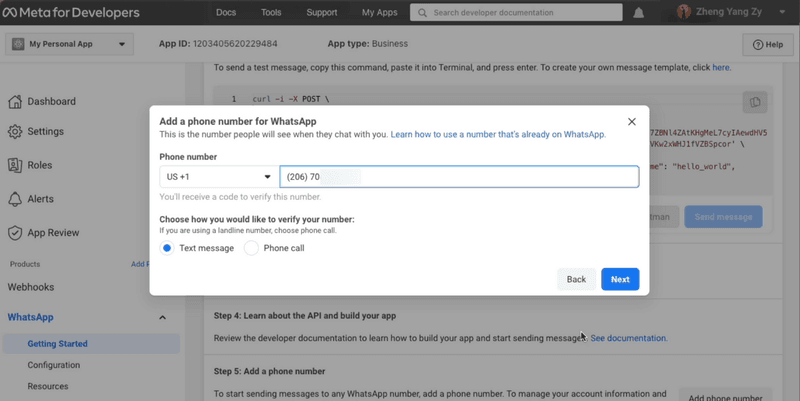Image resolution: width=800 pixels, height=401 pixels.
Task: Focus the developer documentation search field
Action: [516, 13]
